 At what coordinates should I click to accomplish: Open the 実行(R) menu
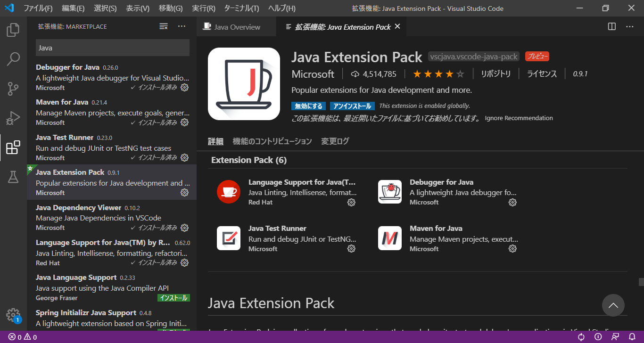[x=204, y=8]
